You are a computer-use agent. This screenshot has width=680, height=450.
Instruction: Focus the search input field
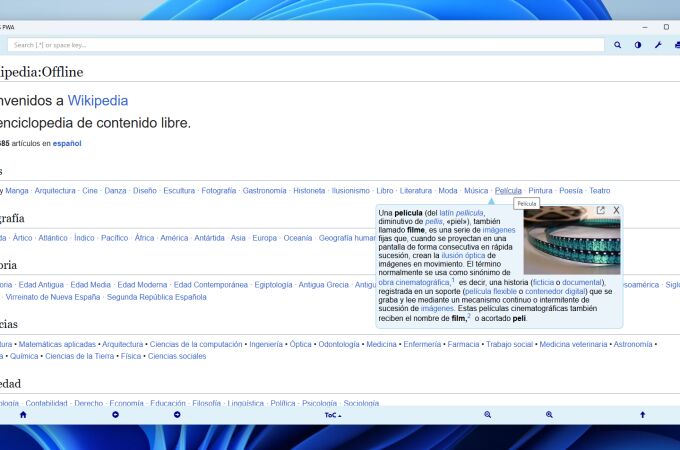point(306,45)
